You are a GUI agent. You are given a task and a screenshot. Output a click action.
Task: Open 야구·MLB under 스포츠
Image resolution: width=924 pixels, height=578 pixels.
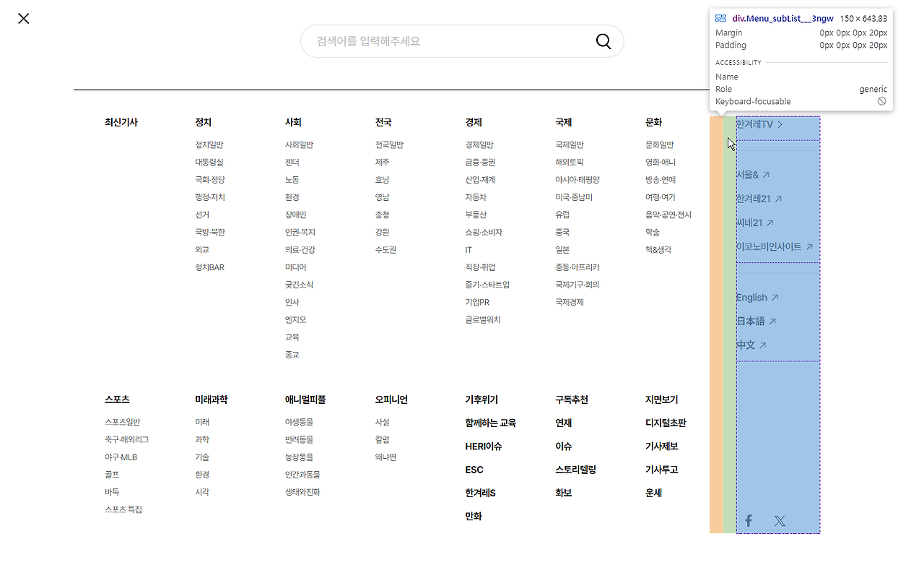pos(121,457)
